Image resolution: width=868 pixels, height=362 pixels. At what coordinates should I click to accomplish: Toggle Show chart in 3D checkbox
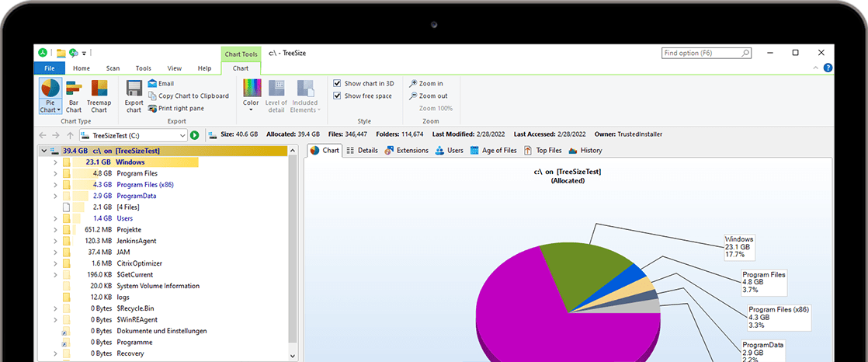coord(337,84)
